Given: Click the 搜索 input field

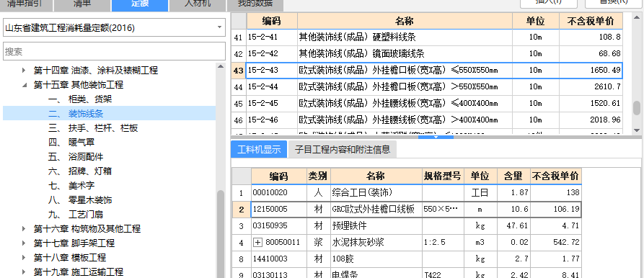Looking at the screenshot, I should (114, 51).
